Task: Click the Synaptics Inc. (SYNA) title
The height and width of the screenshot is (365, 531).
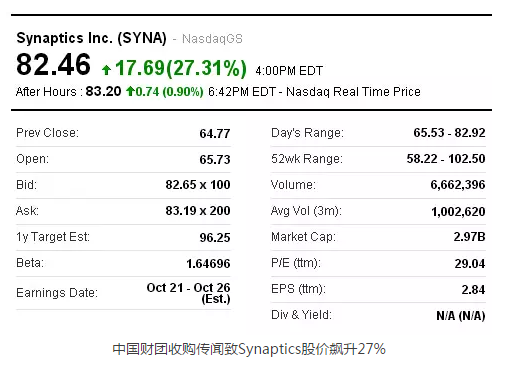Action: click(91, 38)
